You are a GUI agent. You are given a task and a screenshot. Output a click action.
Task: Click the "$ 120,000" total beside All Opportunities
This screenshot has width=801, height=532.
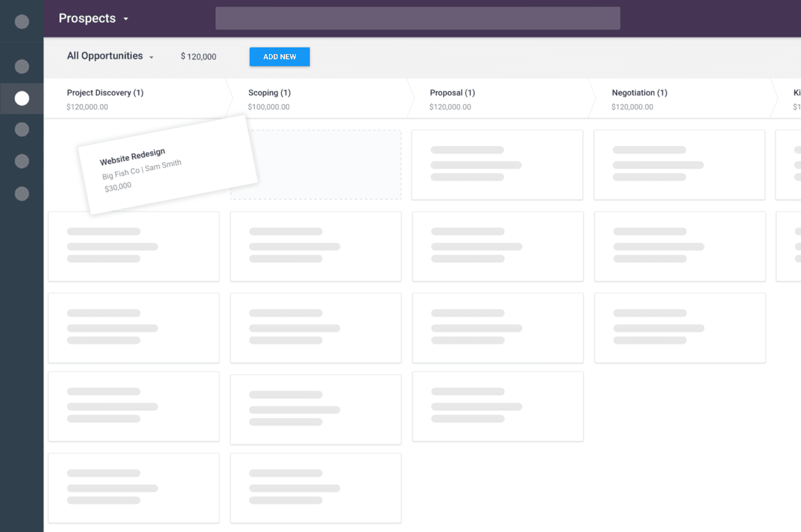pyautogui.click(x=198, y=57)
